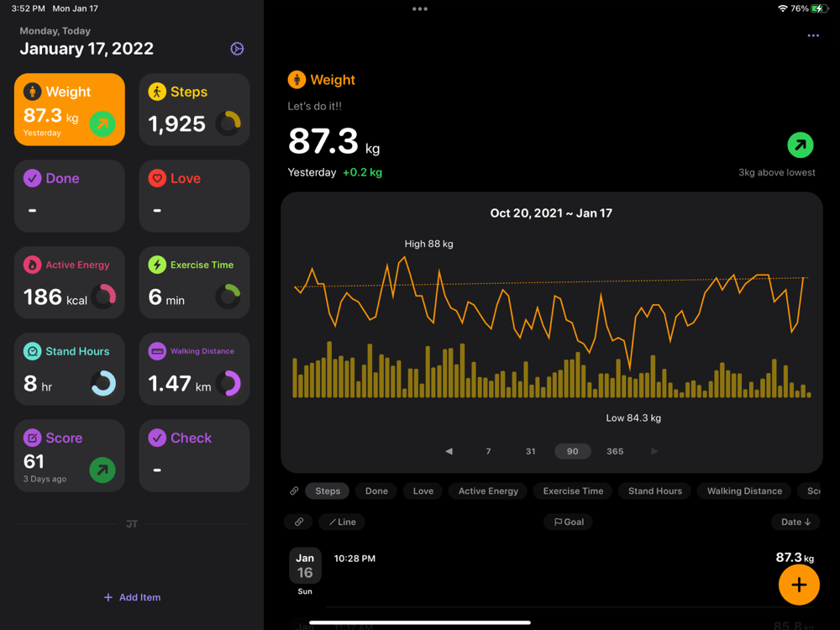This screenshot has width=840, height=630.
Task: Tap the Active Energy progress ring
Action: tap(103, 297)
